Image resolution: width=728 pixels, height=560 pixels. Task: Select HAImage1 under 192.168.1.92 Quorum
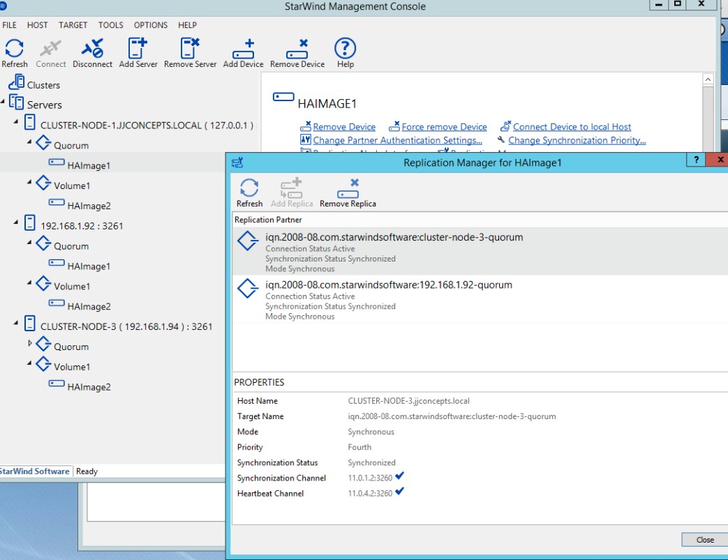point(89,266)
